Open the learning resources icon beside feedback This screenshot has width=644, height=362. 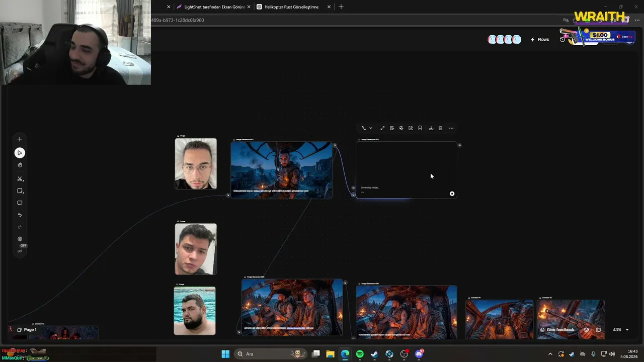coord(586,330)
